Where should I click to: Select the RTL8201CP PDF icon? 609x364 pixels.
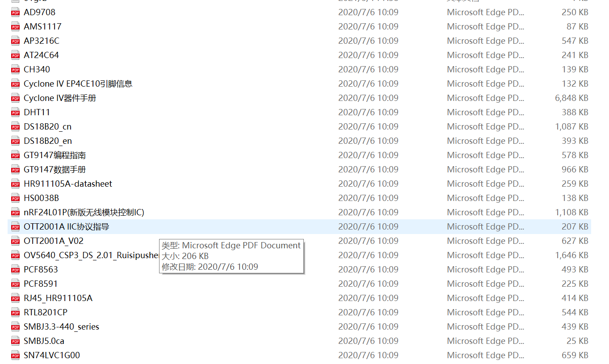click(x=16, y=313)
